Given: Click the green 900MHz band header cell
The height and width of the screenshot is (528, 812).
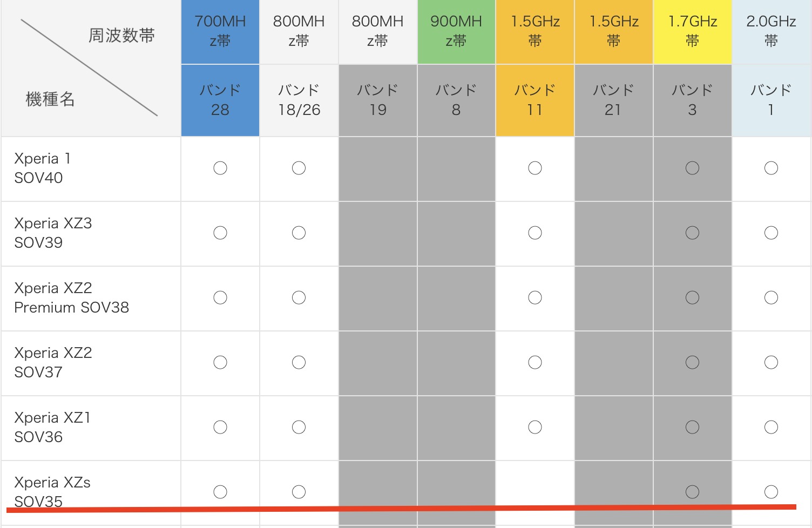Looking at the screenshot, I should [x=456, y=31].
